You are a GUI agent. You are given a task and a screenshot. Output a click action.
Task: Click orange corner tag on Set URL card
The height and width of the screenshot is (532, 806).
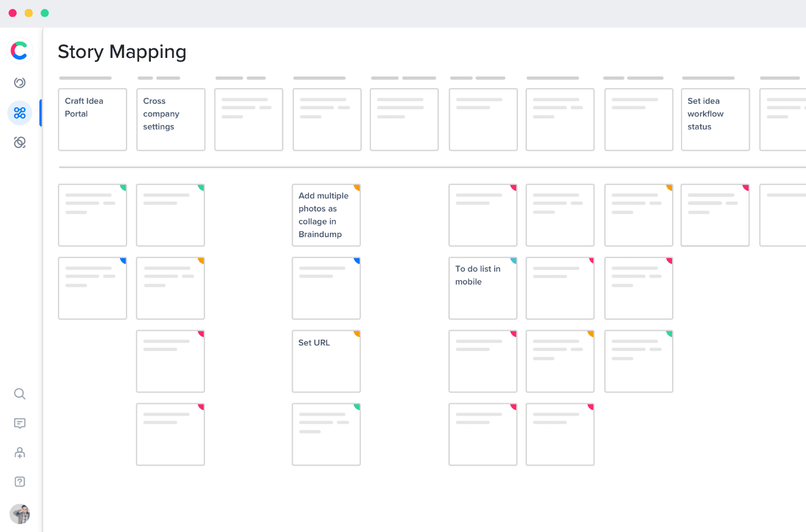357,333
